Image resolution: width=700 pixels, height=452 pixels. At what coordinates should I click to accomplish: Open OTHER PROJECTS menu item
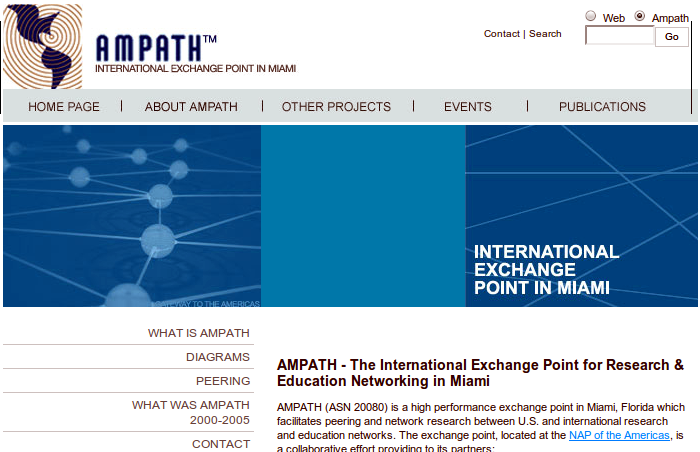336,107
